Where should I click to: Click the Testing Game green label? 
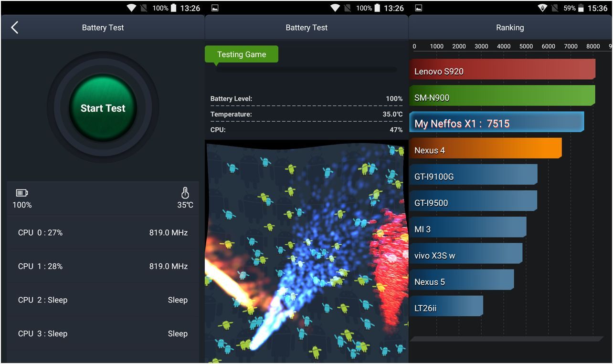(x=242, y=54)
